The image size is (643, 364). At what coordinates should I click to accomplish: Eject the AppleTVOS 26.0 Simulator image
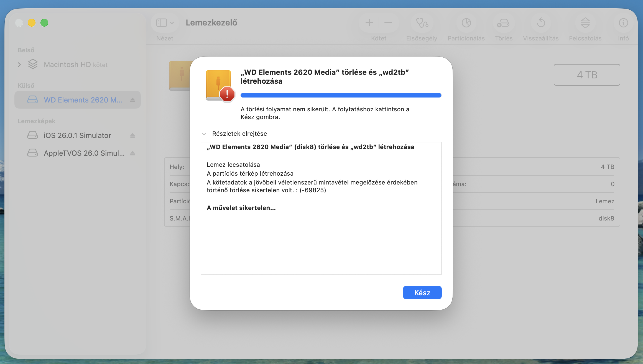tap(132, 153)
